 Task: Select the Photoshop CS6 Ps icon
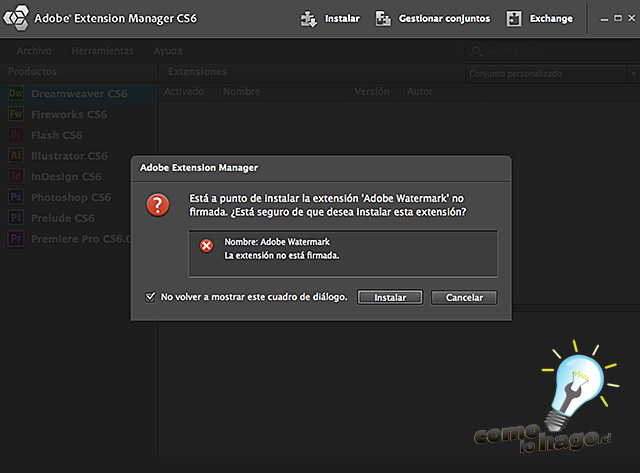16,197
